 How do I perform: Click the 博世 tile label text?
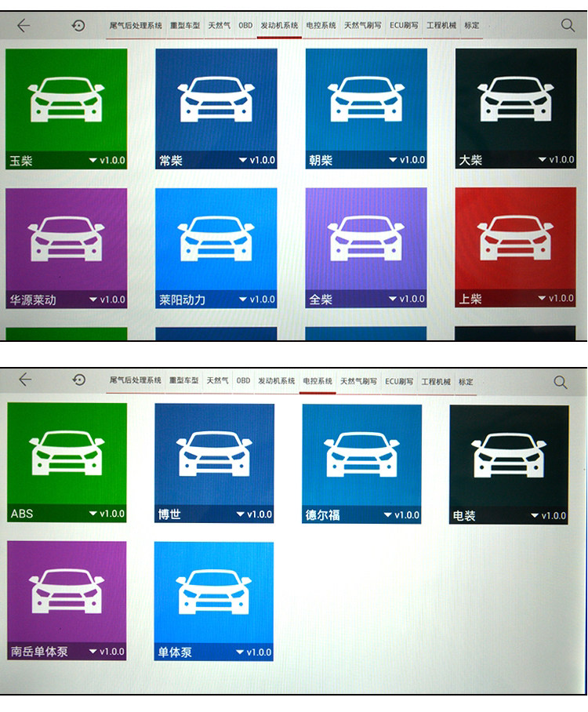[169, 514]
